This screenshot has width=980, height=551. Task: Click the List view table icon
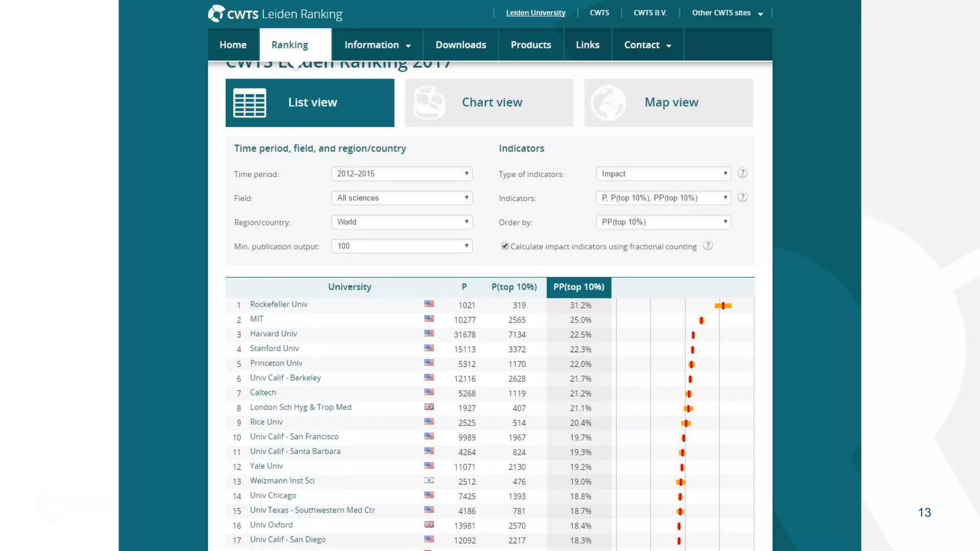[x=249, y=103]
